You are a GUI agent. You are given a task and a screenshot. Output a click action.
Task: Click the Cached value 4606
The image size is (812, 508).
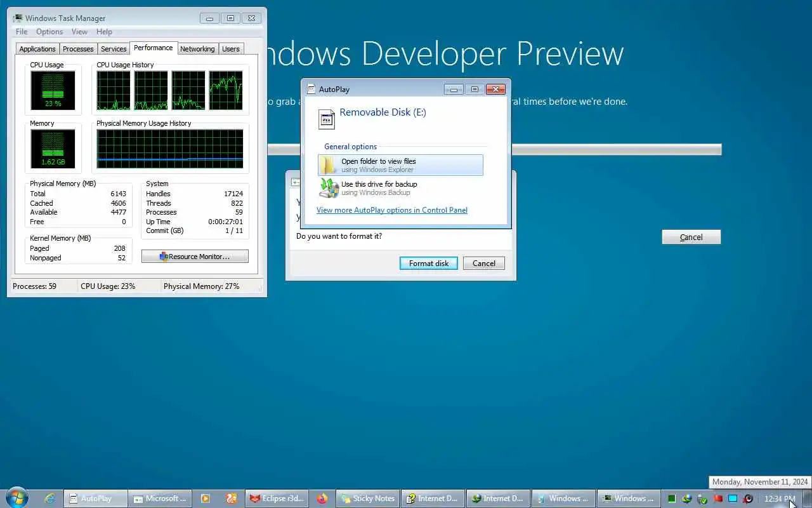pyautogui.click(x=118, y=203)
